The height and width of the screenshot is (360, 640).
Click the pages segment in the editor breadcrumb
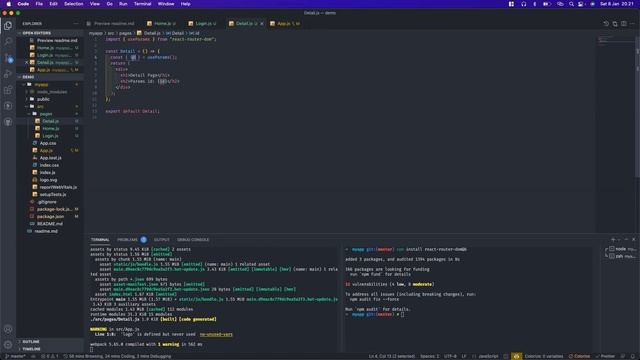(x=125, y=33)
